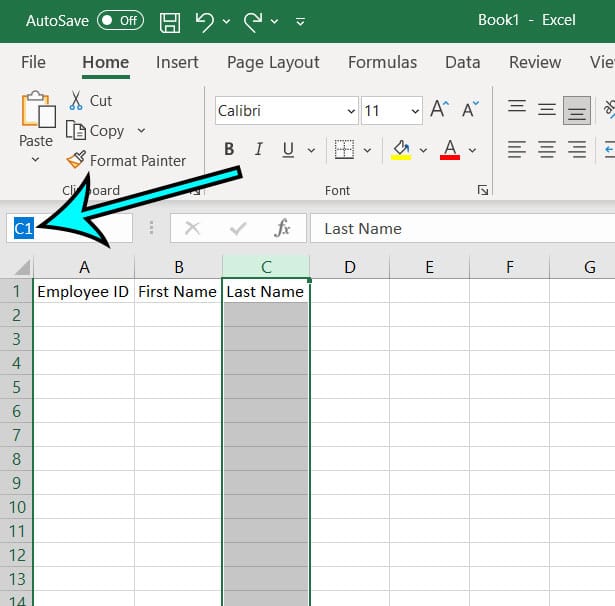
Task: Select column D header
Action: (350, 267)
